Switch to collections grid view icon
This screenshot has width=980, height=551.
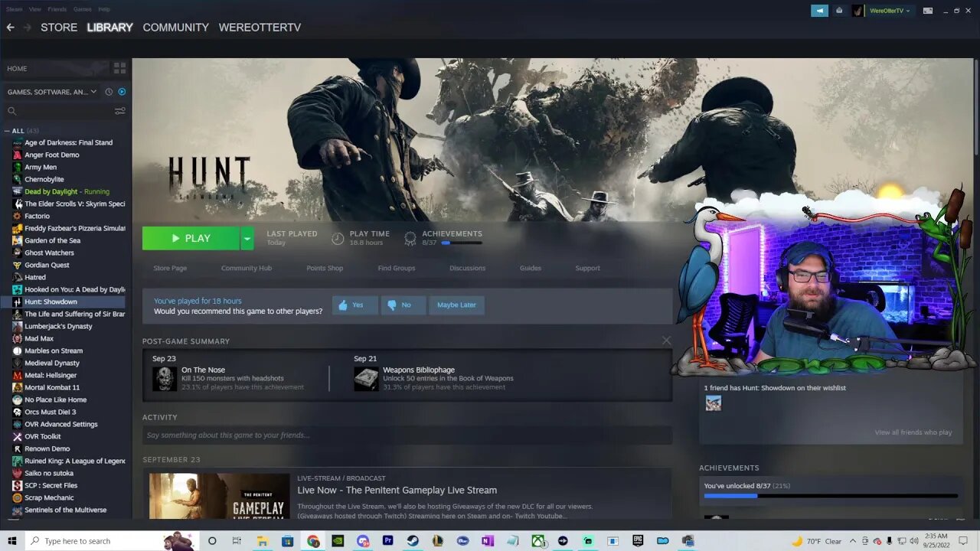point(119,68)
